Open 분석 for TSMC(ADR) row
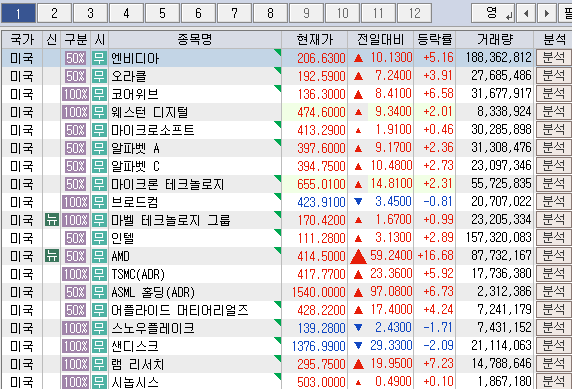The image size is (572, 389). pos(553,274)
